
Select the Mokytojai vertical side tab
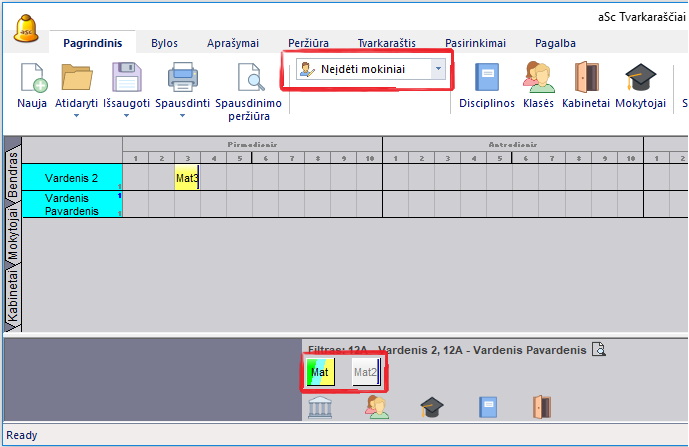click(13, 233)
